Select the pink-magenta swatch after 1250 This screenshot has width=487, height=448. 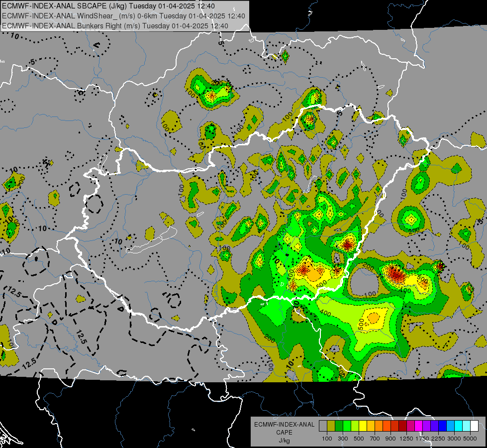point(410,426)
